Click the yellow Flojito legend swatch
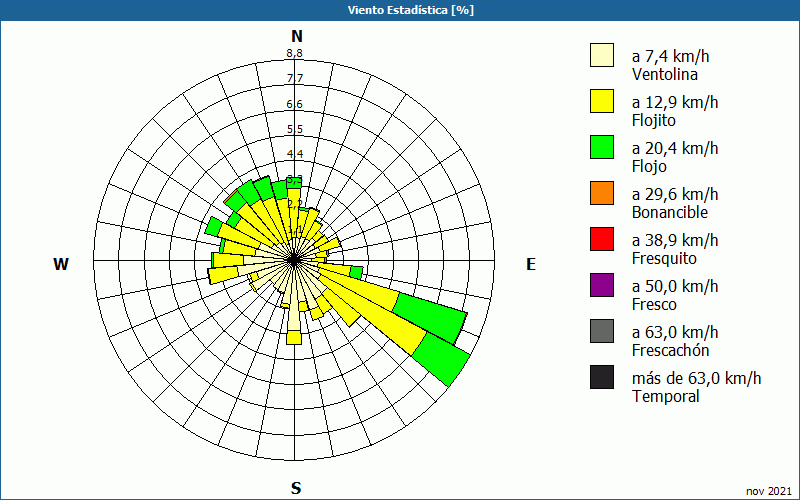This screenshot has height=500, width=800. click(x=602, y=101)
